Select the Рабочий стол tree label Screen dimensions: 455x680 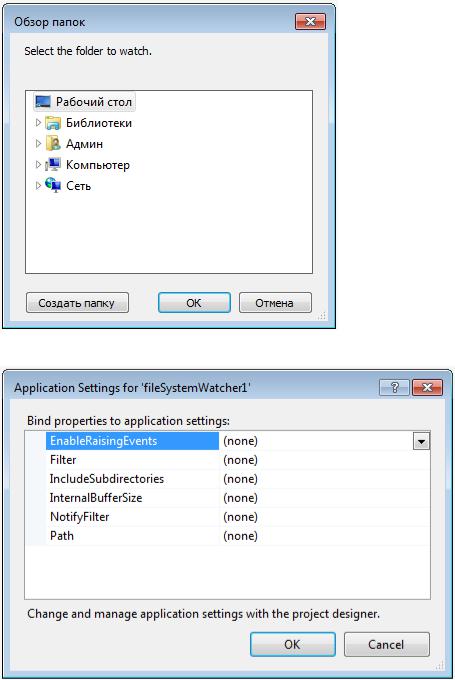[94, 102]
